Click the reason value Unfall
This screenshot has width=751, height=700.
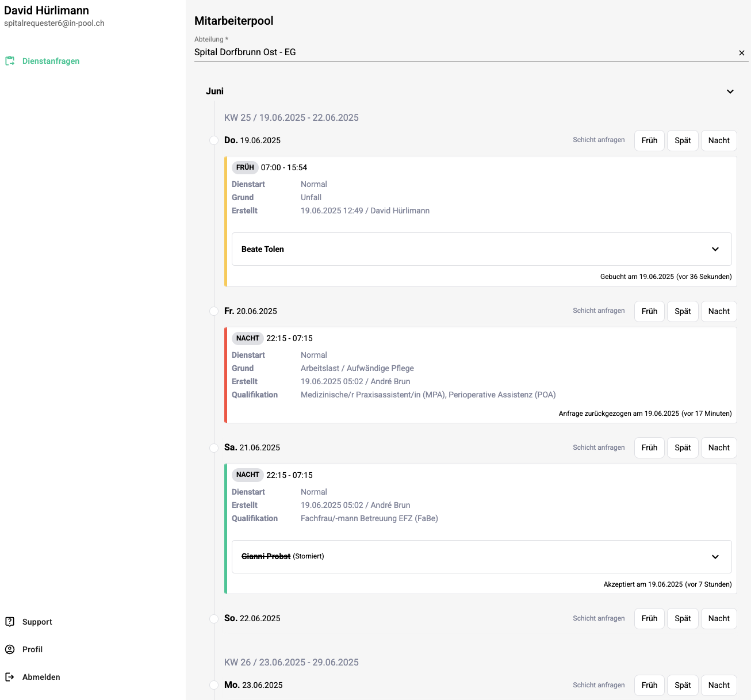311,197
